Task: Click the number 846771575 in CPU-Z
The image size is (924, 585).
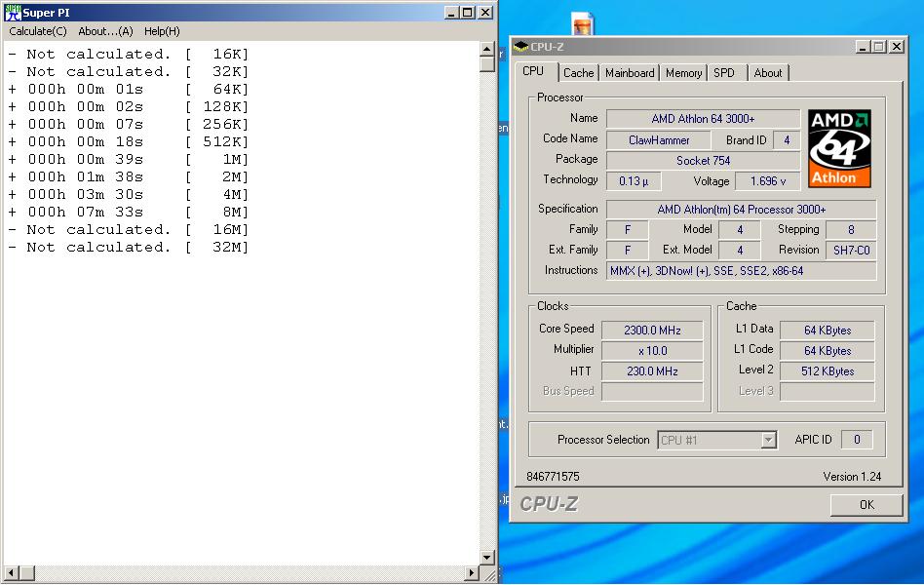Action: point(553,477)
